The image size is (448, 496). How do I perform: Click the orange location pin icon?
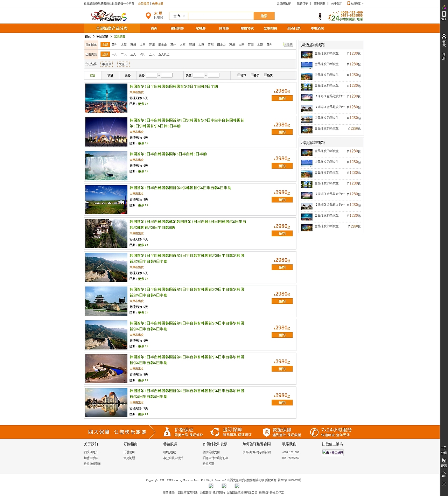[148, 16]
